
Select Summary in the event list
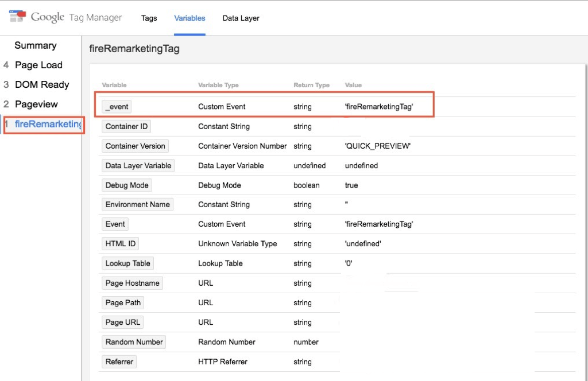point(36,45)
